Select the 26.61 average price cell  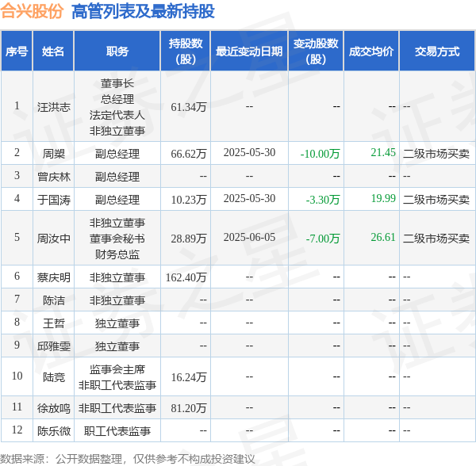pyautogui.click(x=382, y=237)
